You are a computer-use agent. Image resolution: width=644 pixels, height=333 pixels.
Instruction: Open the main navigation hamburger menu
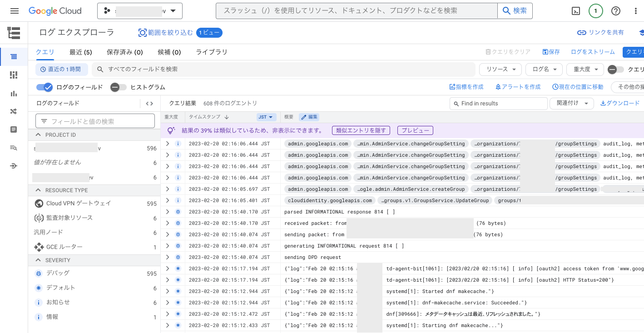click(14, 11)
